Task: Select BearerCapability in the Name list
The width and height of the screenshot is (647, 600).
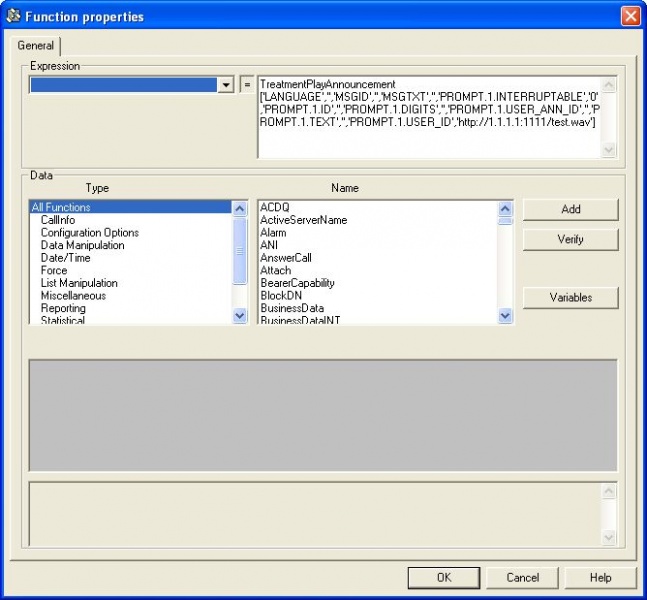Action: [297, 283]
